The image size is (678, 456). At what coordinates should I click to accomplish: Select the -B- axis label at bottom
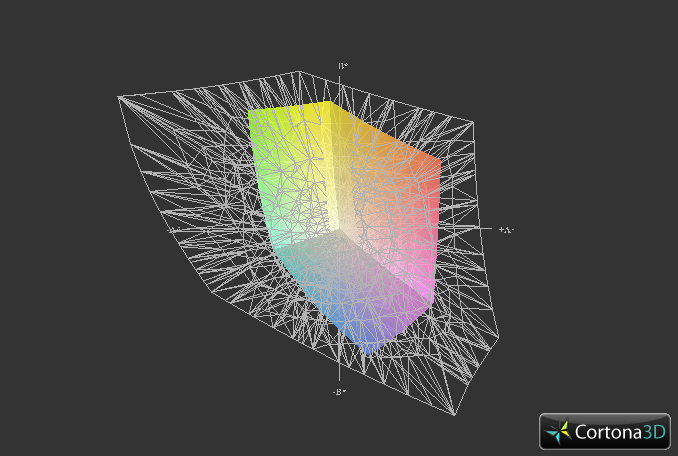pos(340,391)
